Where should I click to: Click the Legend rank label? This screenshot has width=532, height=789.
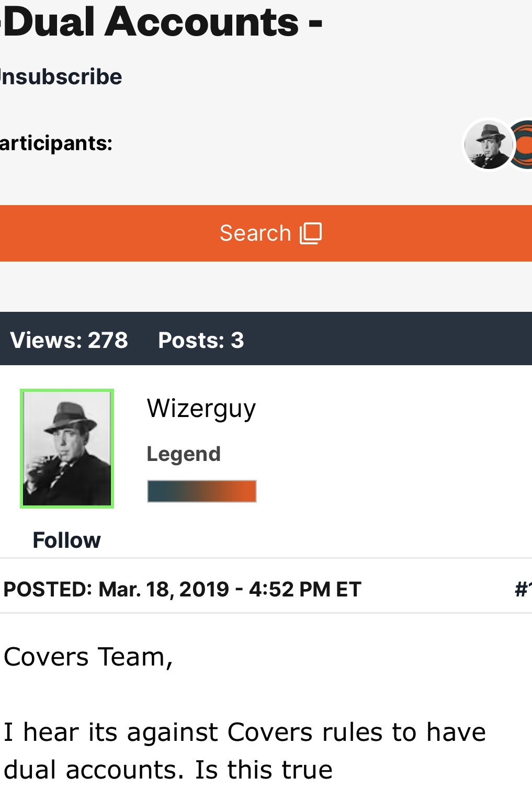click(184, 454)
